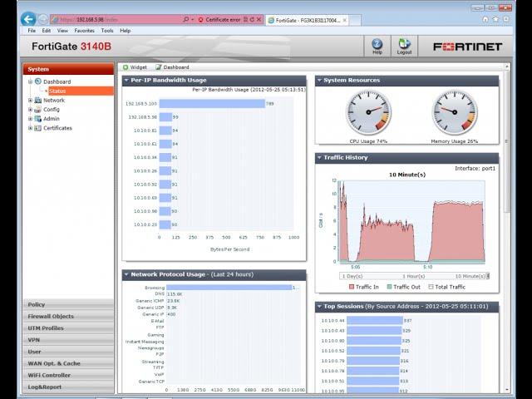Open the File menu
Viewport: 532px width, 399px height.
pyautogui.click(x=32, y=31)
